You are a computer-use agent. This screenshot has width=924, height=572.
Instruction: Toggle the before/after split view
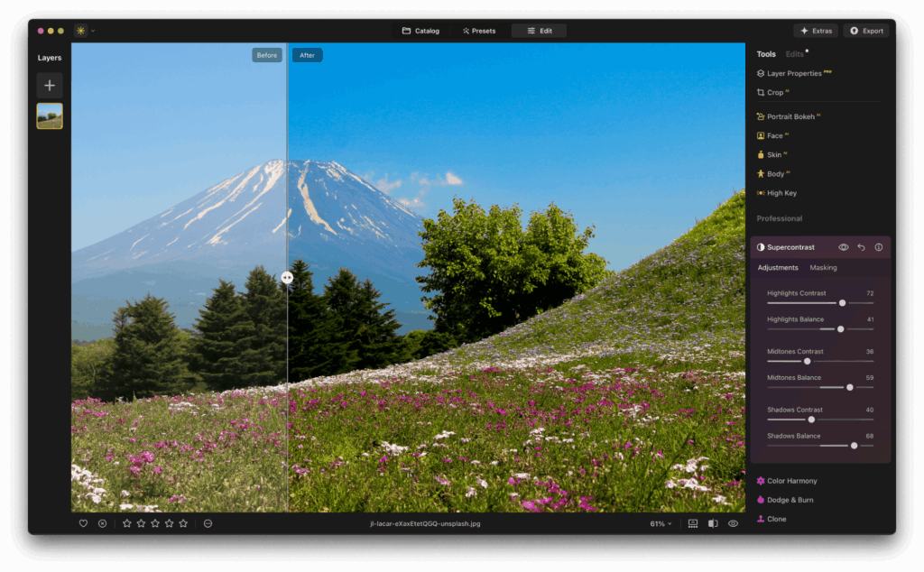[713, 523]
